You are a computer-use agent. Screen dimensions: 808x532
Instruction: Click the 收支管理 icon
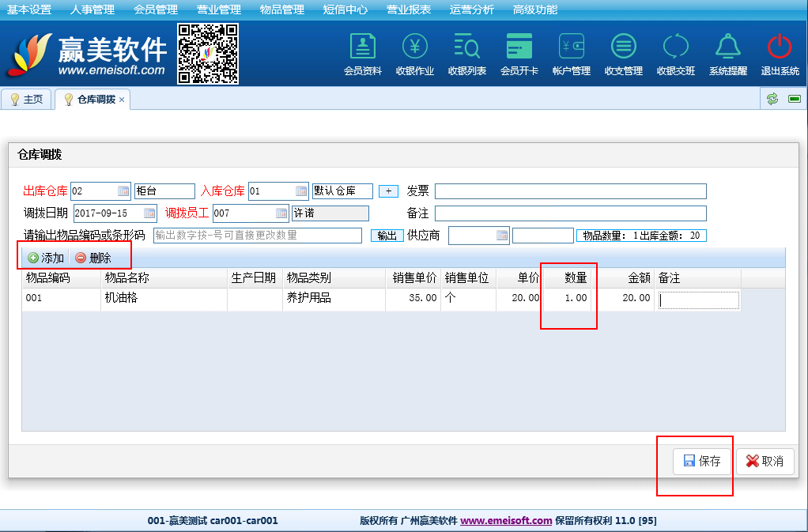point(624,47)
